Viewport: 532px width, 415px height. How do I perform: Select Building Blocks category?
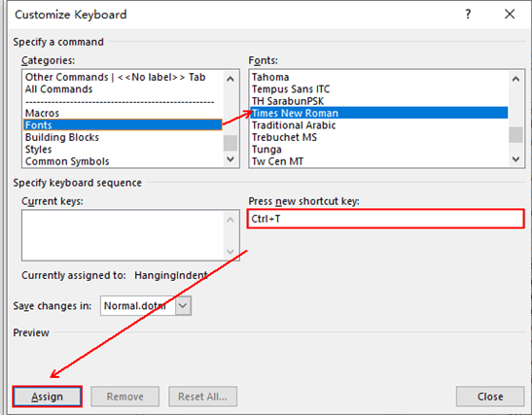[62, 137]
